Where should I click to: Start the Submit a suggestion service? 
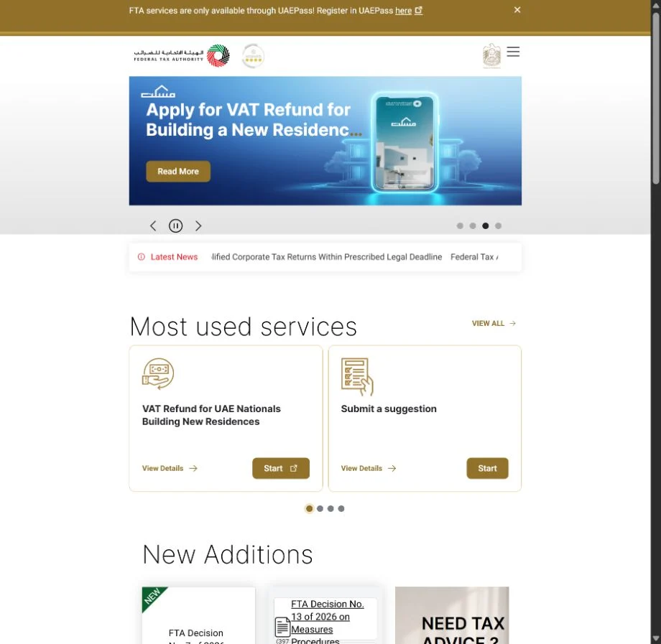tap(487, 468)
